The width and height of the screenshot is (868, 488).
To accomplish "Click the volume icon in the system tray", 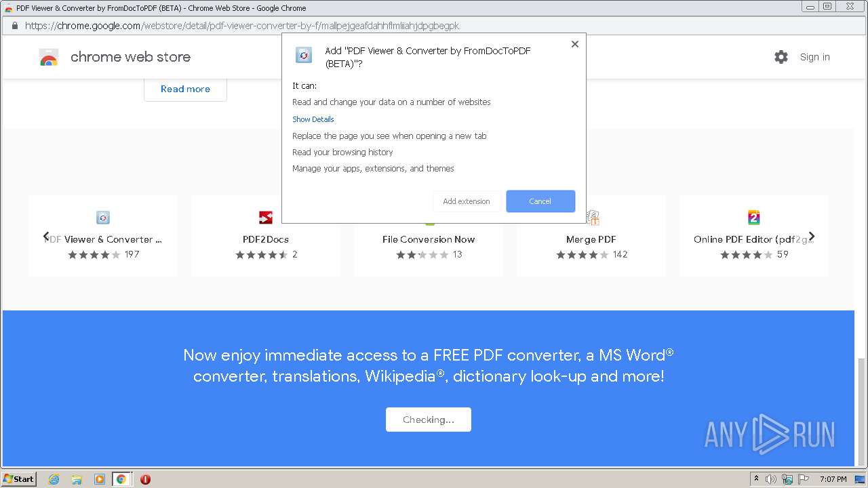I will [x=771, y=479].
